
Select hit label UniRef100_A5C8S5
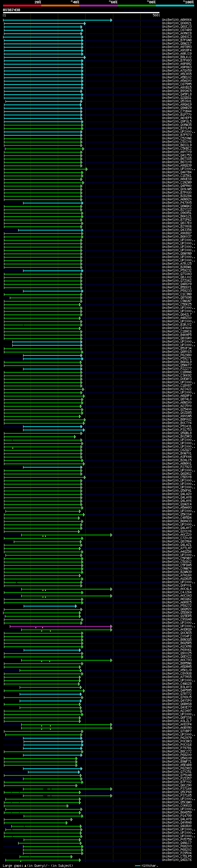point(177,74)
